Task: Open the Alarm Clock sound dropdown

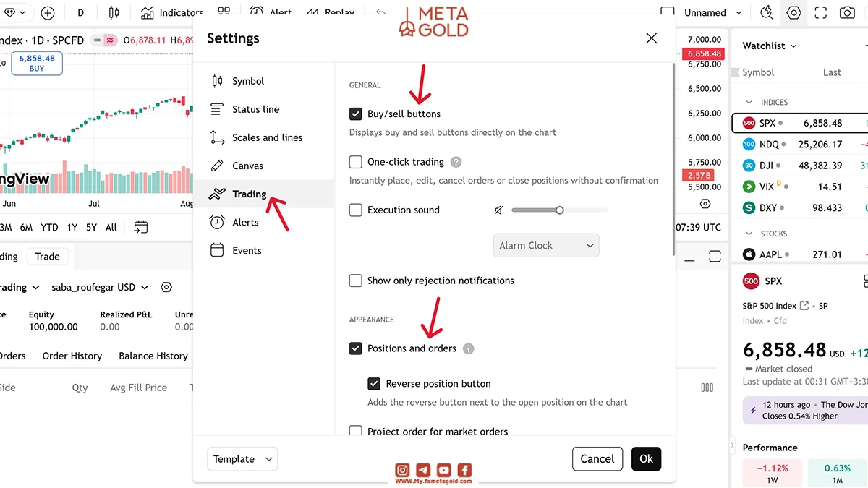Action: [x=546, y=245]
